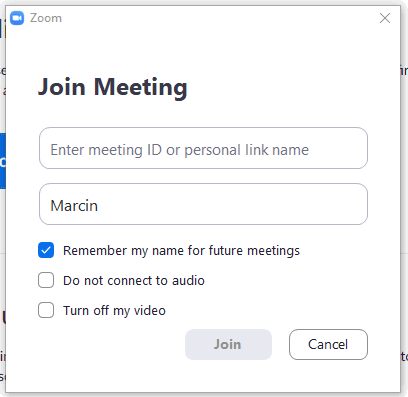Select the empty box next to Turn off video

tap(46, 310)
